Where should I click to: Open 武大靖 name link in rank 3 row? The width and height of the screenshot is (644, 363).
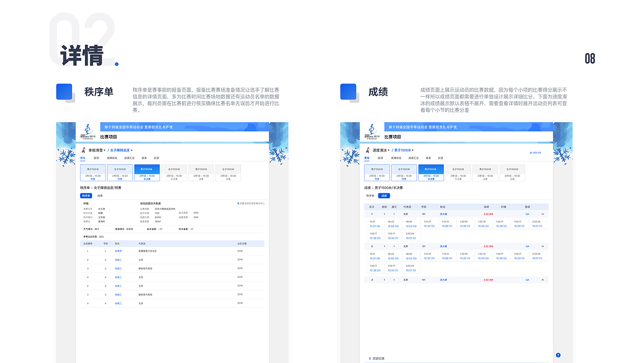click(444, 279)
